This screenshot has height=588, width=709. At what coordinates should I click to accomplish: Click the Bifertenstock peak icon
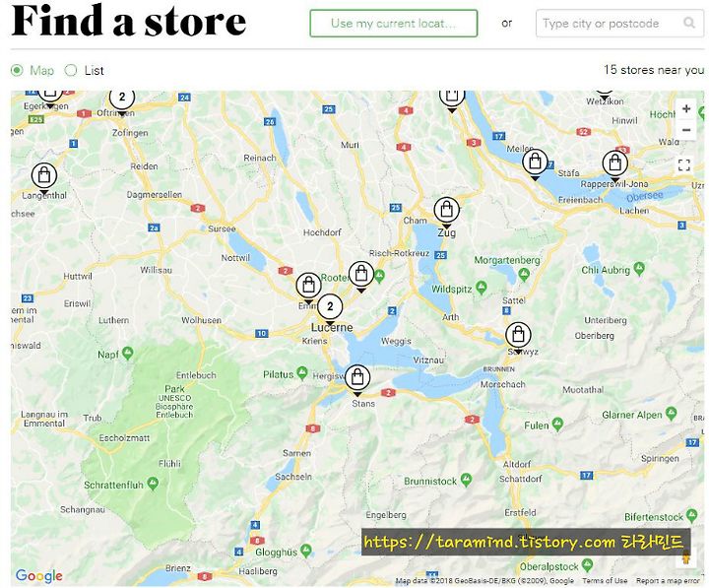(691, 515)
